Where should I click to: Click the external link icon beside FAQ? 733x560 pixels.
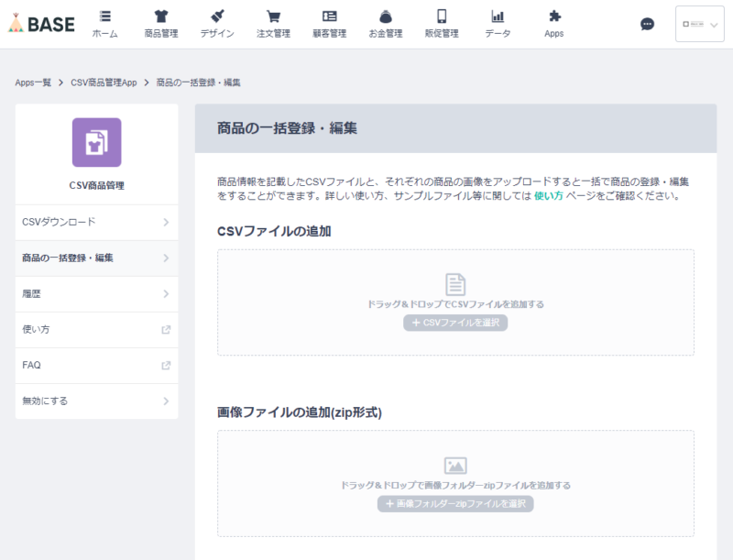[x=166, y=366]
